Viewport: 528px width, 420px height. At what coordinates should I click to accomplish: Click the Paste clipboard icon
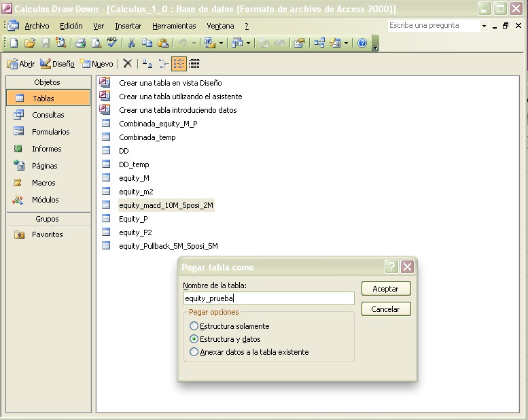click(x=163, y=43)
